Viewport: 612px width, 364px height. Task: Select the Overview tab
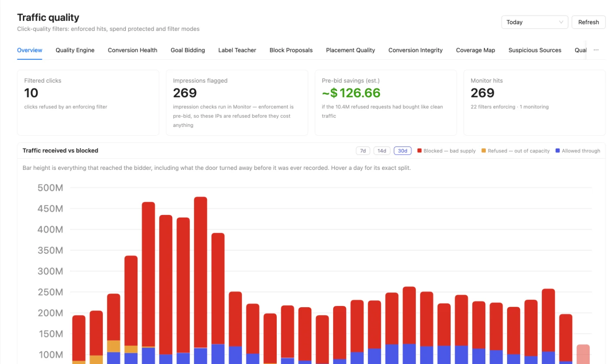pyautogui.click(x=29, y=50)
